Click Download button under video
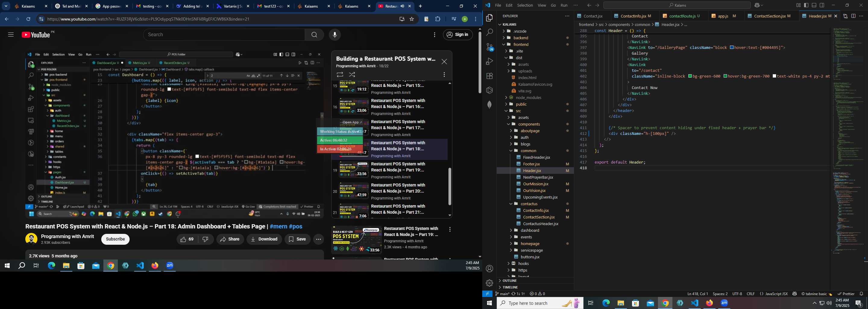Viewport: 868px width, 309px height. coord(264,239)
